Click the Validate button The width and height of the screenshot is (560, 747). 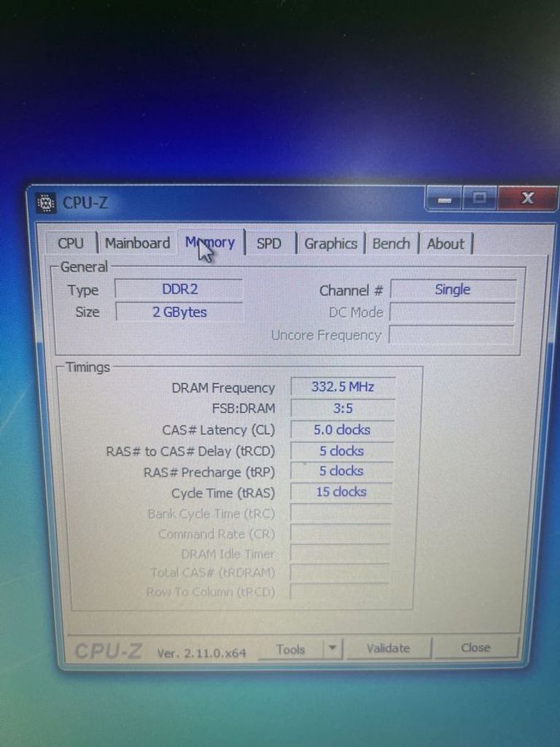pos(388,649)
